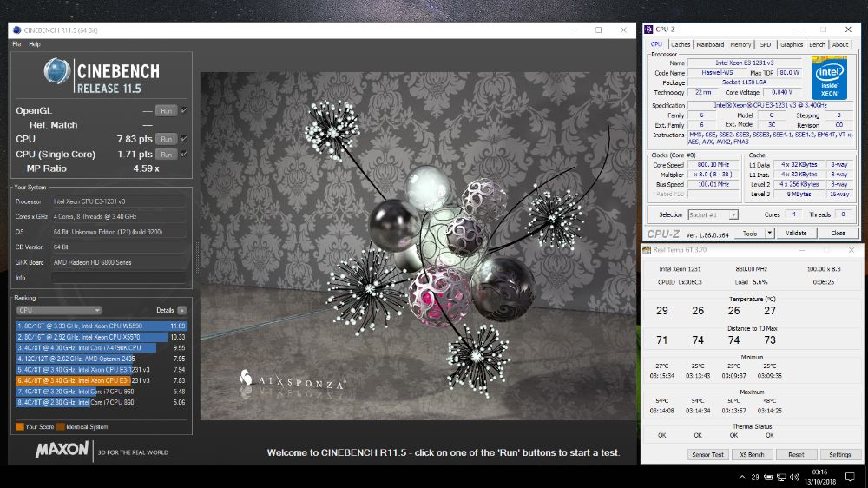
Task: Switch to the Mainboard tab in CPU-Z
Action: [710, 44]
